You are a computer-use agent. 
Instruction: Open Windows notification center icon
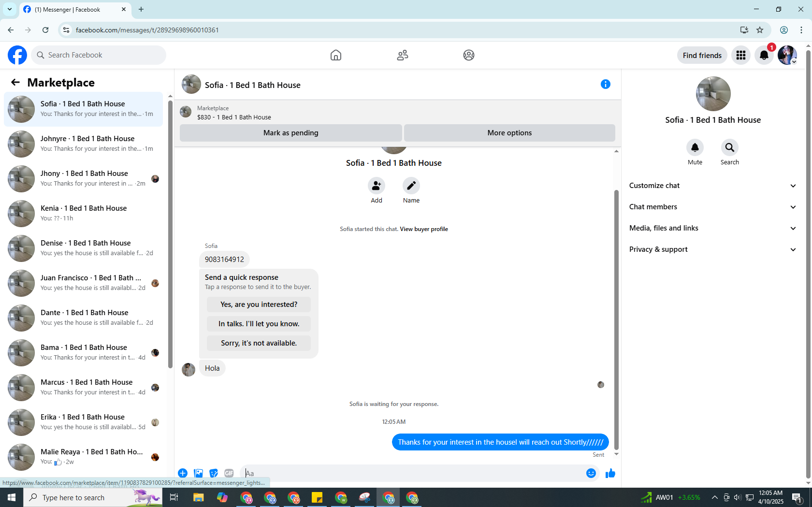click(x=797, y=497)
